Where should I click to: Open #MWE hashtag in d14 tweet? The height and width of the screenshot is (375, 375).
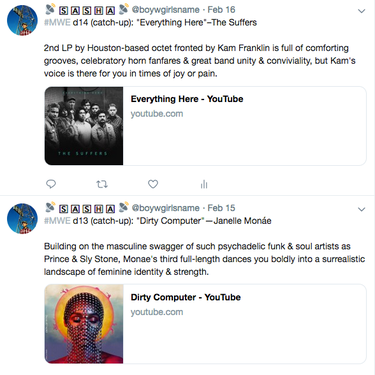coord(57,22)
